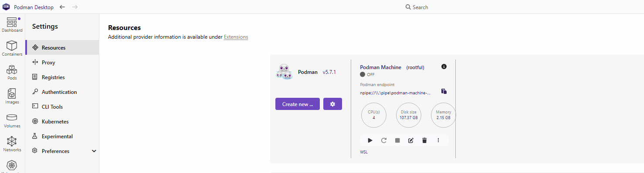Select Resources in Settings menu

point(62,47)
